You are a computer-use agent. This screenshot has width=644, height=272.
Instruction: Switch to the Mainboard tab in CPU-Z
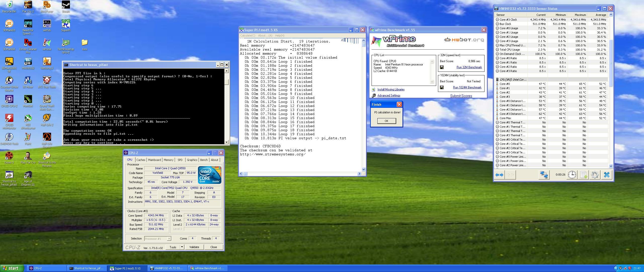click(x=154, y=160)
